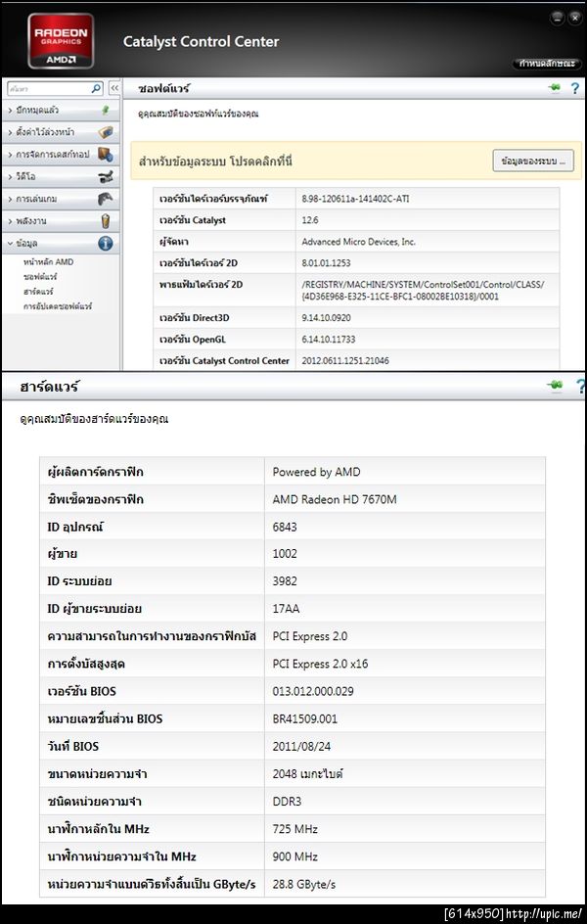Screen dimensions: 587x924
Task: Select the Catalyst version value 12.6
Action: 309,220
